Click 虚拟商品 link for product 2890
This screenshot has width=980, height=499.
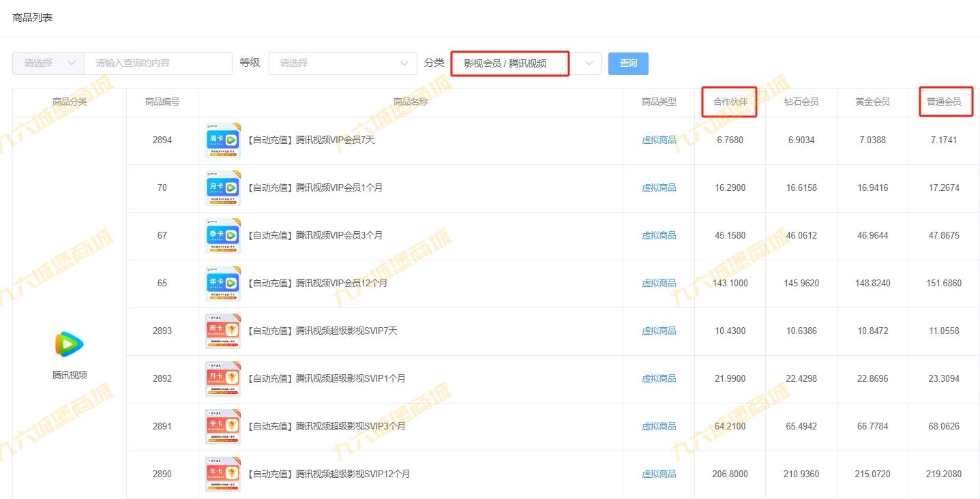point(659,474)
